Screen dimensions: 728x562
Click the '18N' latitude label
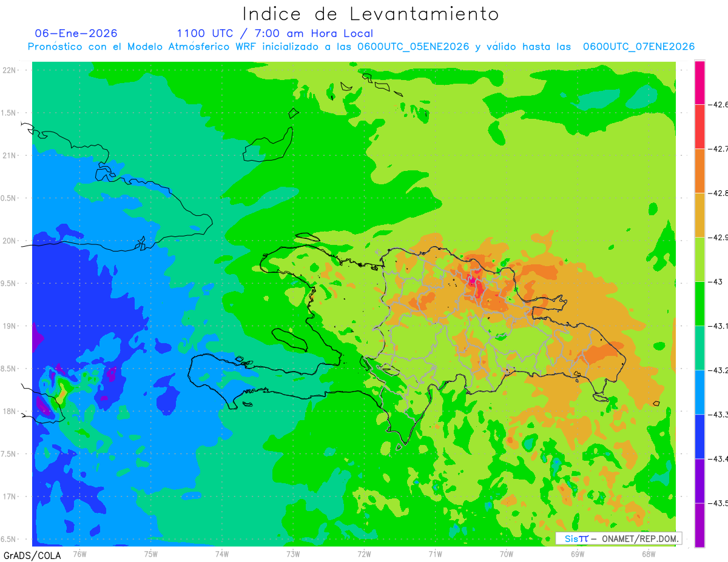click(10, 412)
